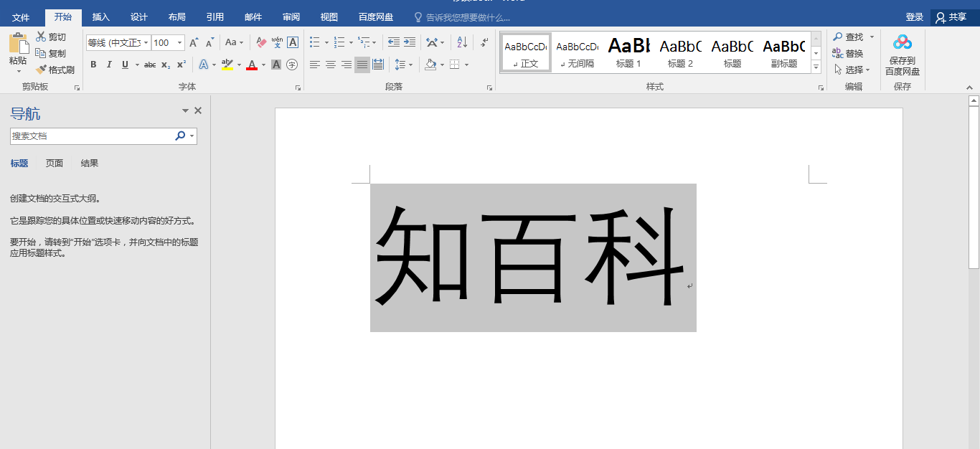Open the pinyin guide (拼音指南) tool
Image resolution: width=980 pixels, height=449 pixels.
276,43
